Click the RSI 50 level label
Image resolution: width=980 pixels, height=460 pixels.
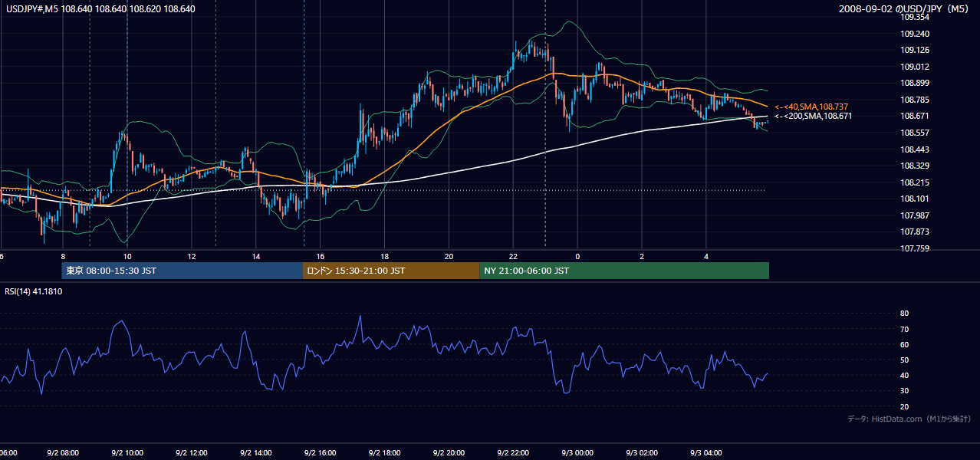pos(904,360)
